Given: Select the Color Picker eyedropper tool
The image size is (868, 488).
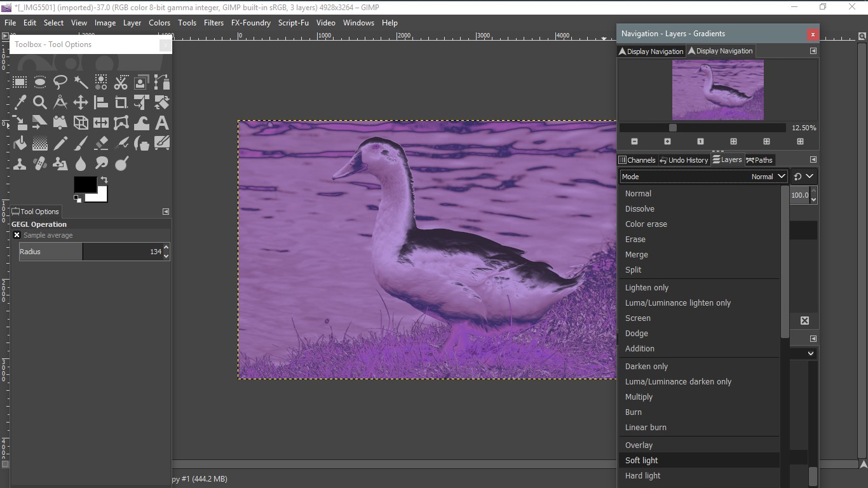Looking at the screenshot, I should point(20,102).
